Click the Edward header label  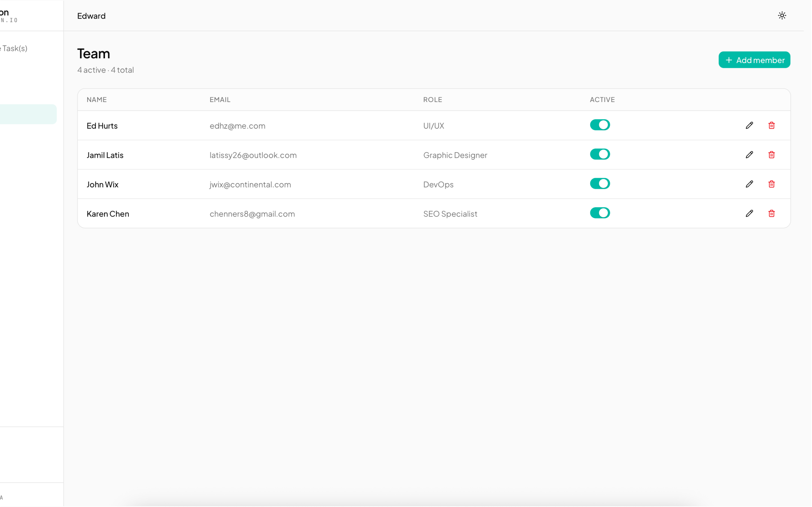(91, 16)
